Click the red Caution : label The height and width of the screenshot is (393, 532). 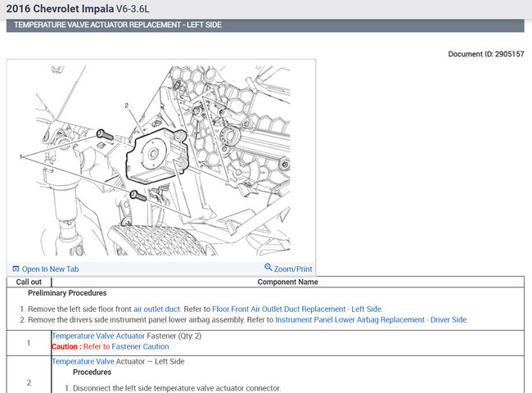tap(66, 346)
